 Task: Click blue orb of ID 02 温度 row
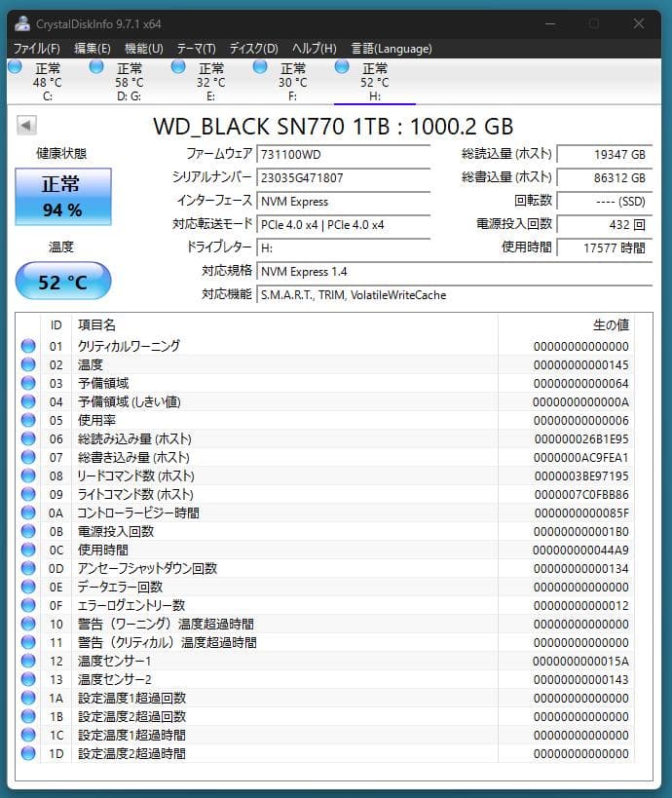28,364
